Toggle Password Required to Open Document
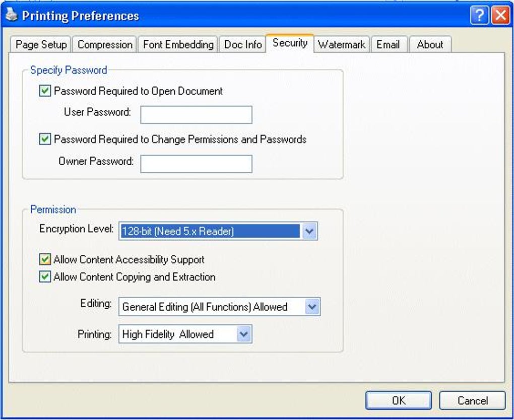Screen dimensions: 514x420 [45, 91]
